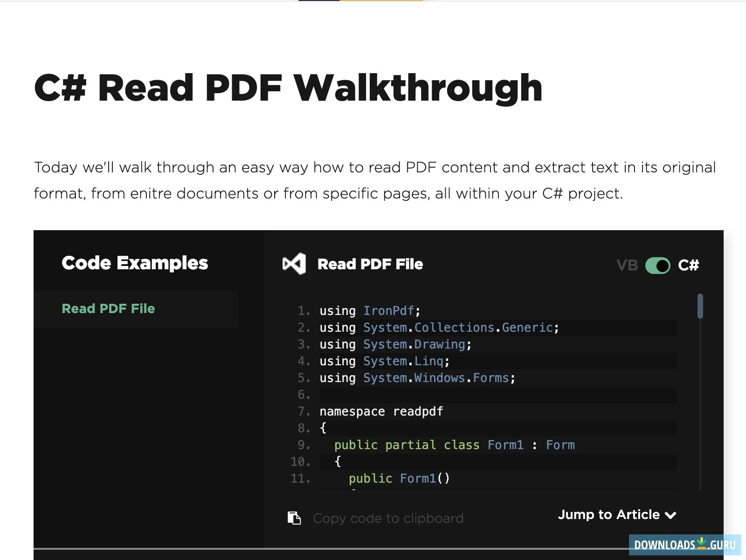746x560 pixels.
Task: Click the Read PDF File header above the code
Action: 371,264
